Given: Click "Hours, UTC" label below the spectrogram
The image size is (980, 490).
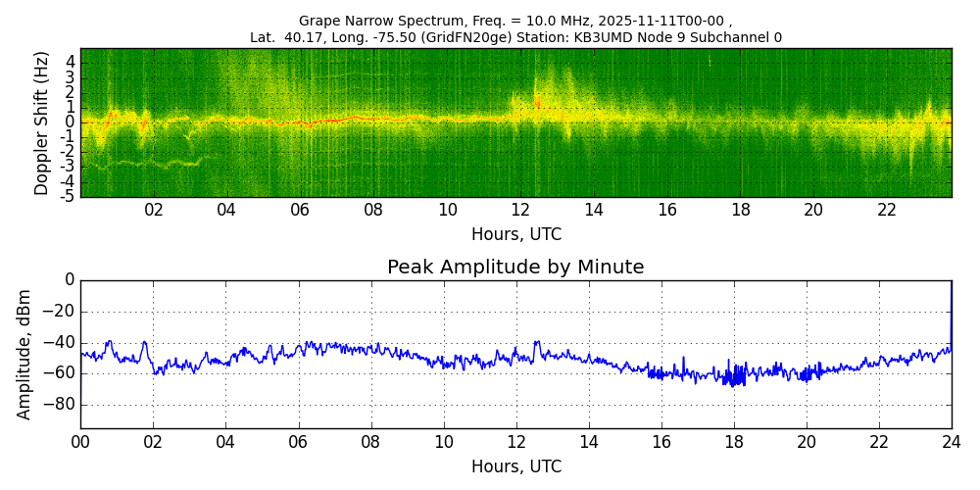Looking at the screenshot, I should tap(516, 235).
